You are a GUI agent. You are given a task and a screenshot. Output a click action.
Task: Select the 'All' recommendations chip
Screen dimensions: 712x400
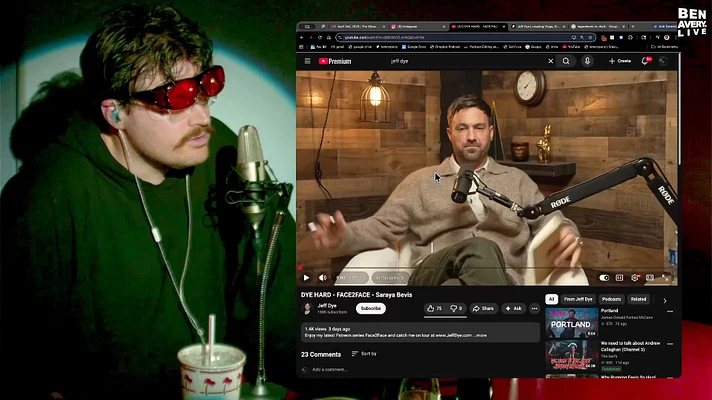click(x=551, y=299)
